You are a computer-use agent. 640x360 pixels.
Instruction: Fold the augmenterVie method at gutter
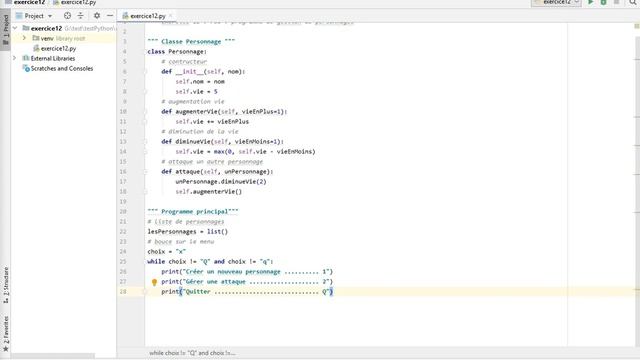pos(145,111)
